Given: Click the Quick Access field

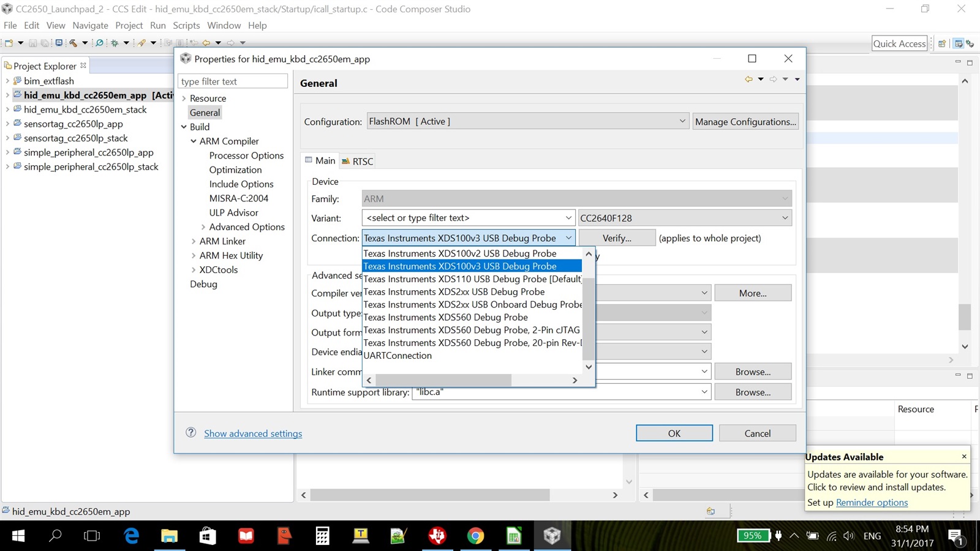Looking at the screenshot, I should [x=899, y=43].
